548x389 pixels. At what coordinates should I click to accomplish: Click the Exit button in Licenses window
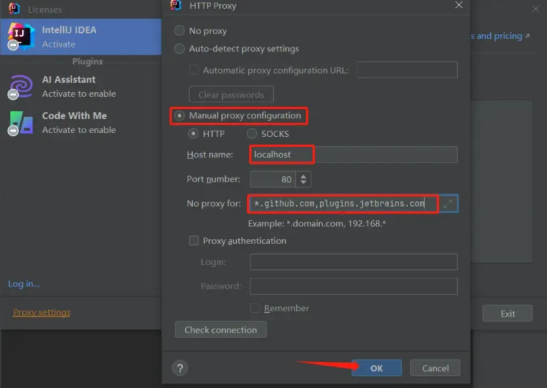point(507,314)
